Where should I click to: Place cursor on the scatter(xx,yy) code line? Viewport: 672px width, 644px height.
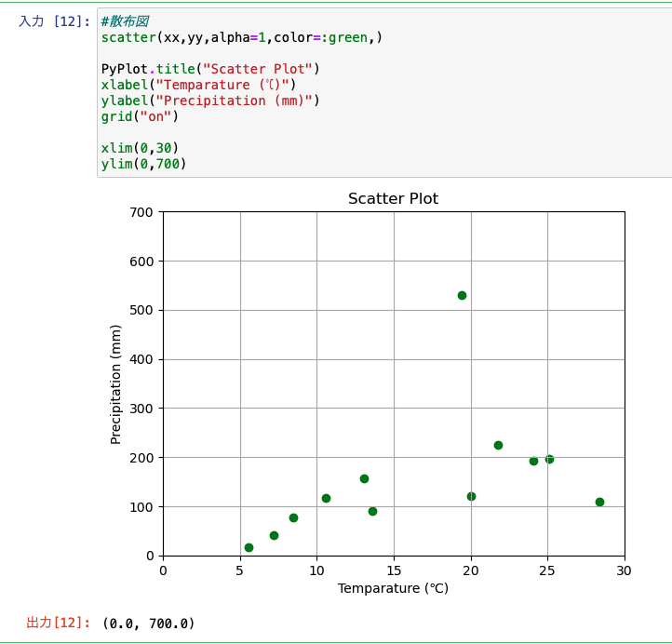(x=241, y=38)
